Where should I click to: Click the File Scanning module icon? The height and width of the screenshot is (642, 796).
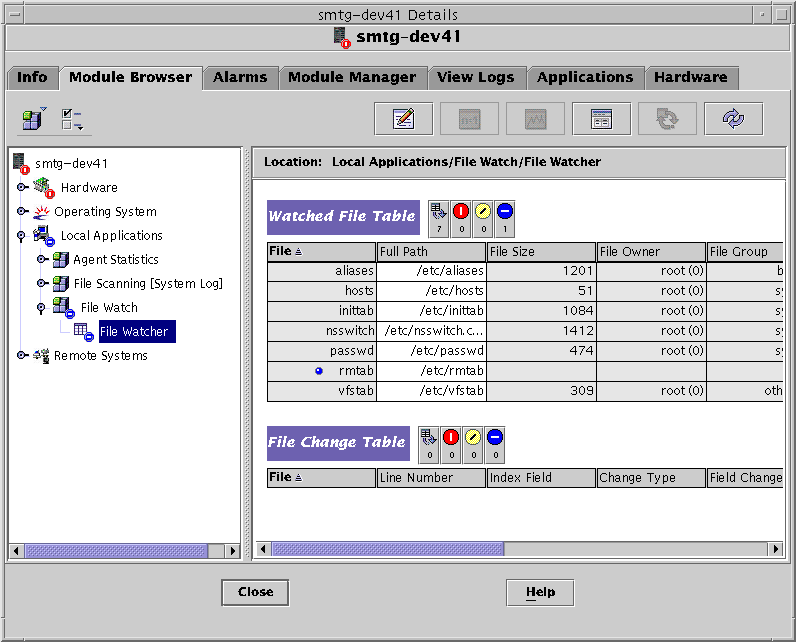61,284
